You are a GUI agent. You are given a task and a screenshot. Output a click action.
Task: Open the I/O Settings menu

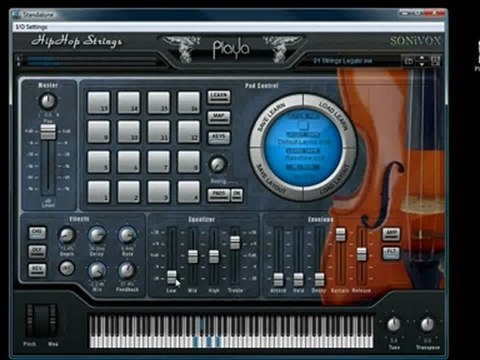[32, 27]
